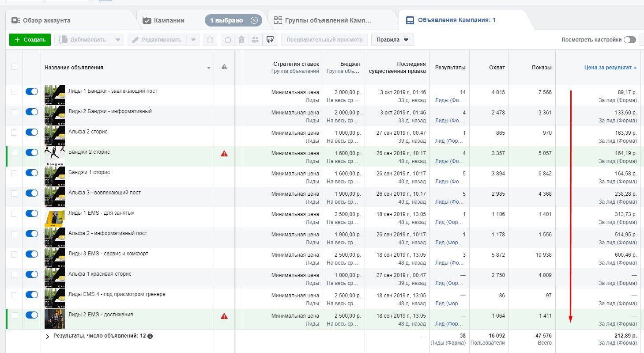Expand the Результаты, число объявлений: 12 row

click(48, 336)
